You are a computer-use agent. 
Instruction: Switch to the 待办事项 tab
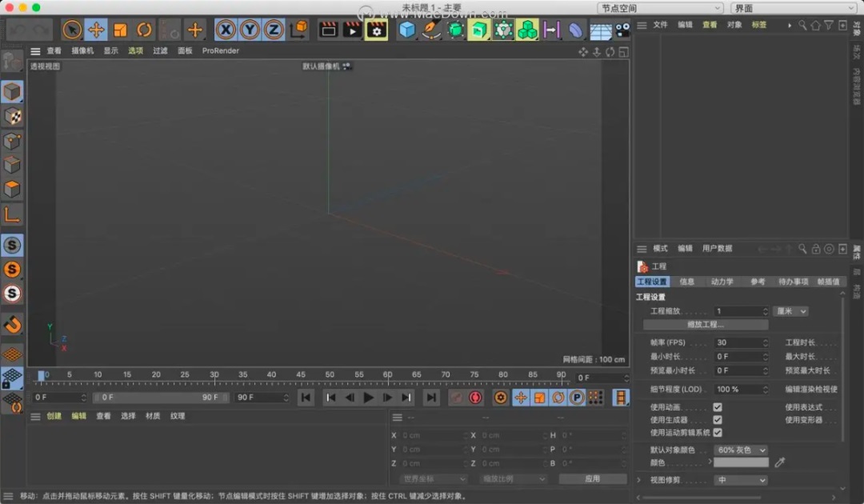pos(793,282)
